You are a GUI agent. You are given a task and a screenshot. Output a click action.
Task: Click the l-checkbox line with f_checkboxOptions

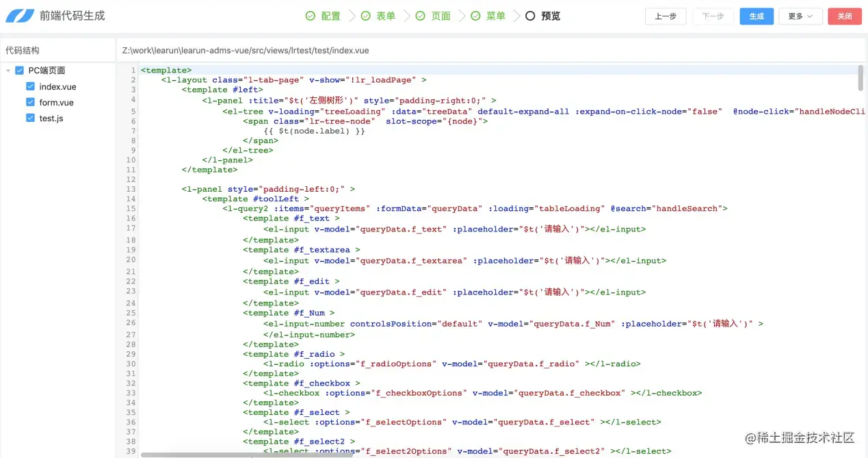pos(483,393)
